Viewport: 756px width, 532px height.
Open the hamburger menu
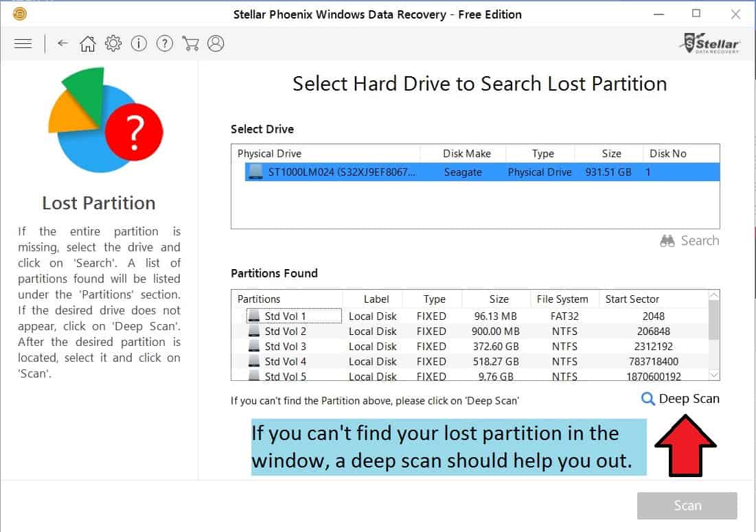pos(23,44)
